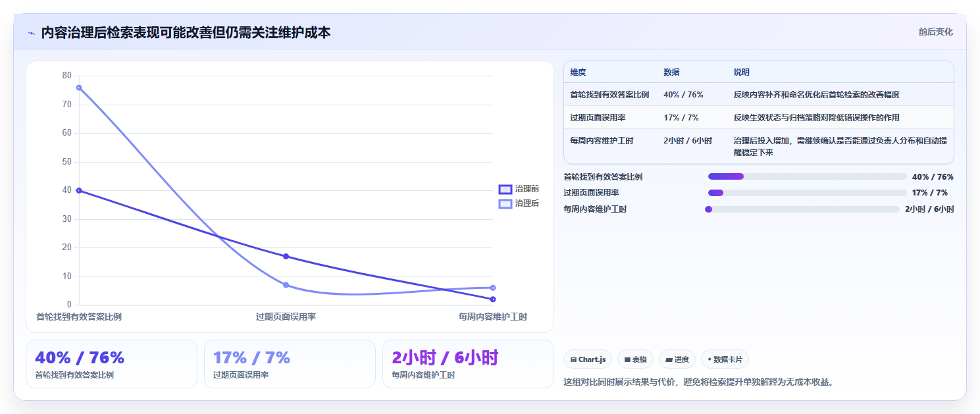This screenshot has height=414, width=980.
Task: Click the 治理后 point at 7 for 过期页面误用率
Action: click(x=286, y=285)
